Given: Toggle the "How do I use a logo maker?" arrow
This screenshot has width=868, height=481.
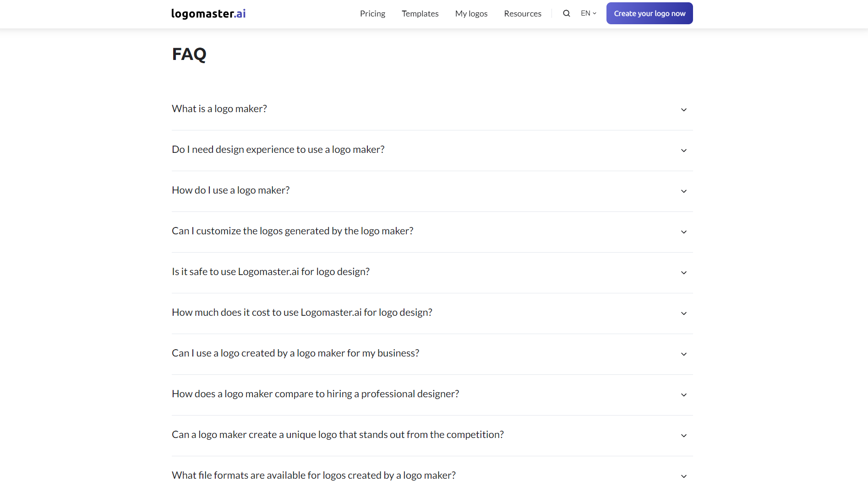Looking at the screenshot, I should pyautogui.click(x=683, y=191).
